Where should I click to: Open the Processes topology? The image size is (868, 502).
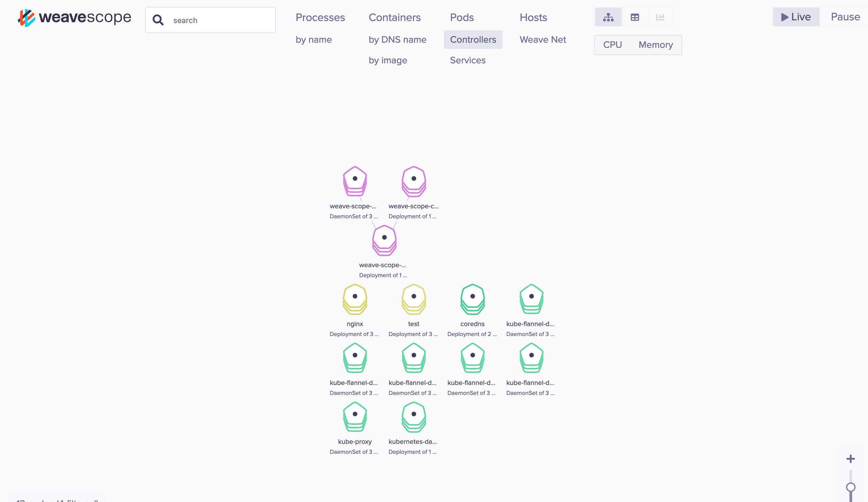click(320, 17)
